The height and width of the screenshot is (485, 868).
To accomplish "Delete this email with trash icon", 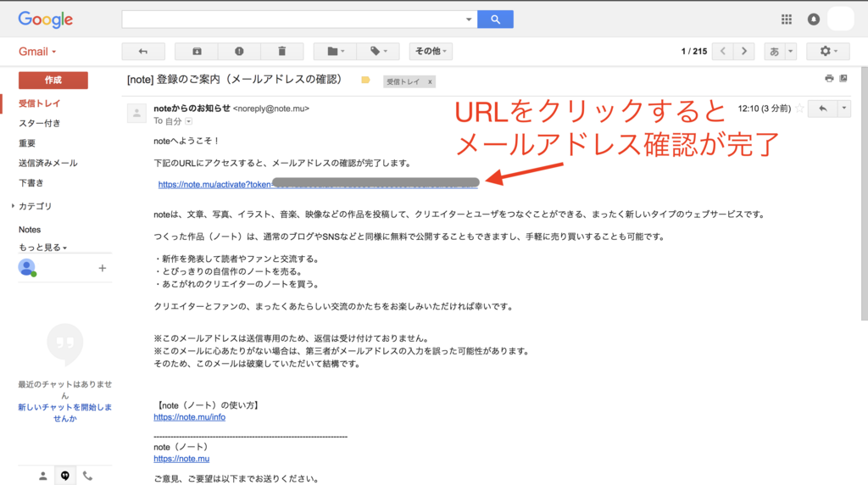I will coord(281,51).
